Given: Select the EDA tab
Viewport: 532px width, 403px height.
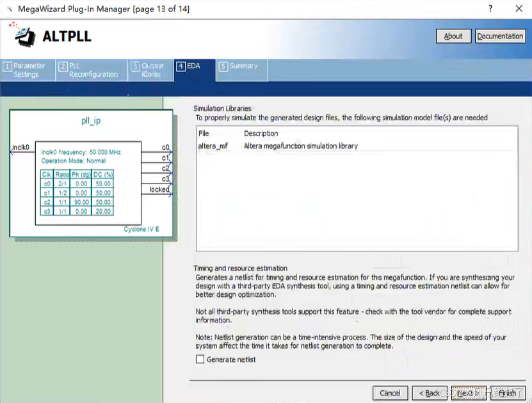Looking at the screenshot, I should tap(195, 70).
